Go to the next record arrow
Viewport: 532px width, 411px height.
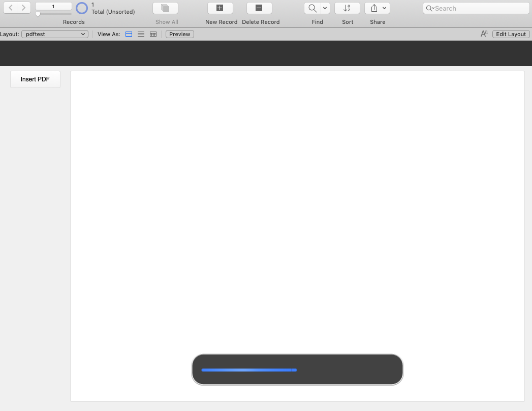click(x=24, y=8)
